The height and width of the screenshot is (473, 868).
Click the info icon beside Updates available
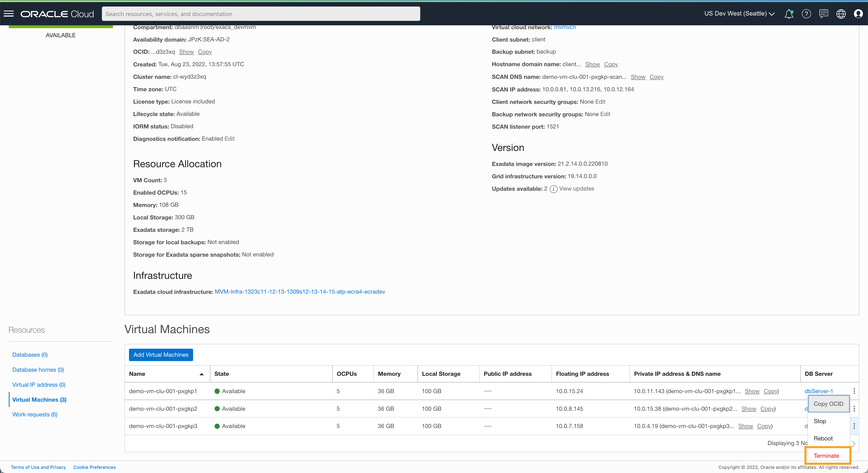pyautogui.click(x=553, y=189)
